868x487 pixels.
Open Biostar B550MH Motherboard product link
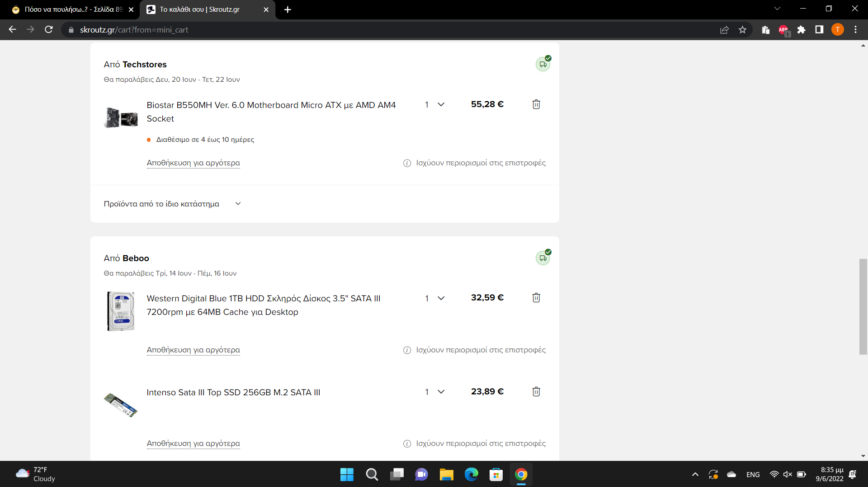click(271, 112)
